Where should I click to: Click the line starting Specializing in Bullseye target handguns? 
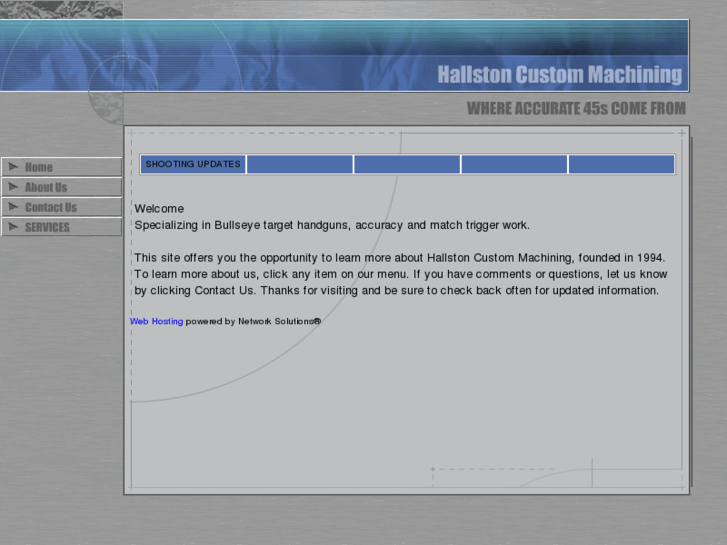pos(332,225)
